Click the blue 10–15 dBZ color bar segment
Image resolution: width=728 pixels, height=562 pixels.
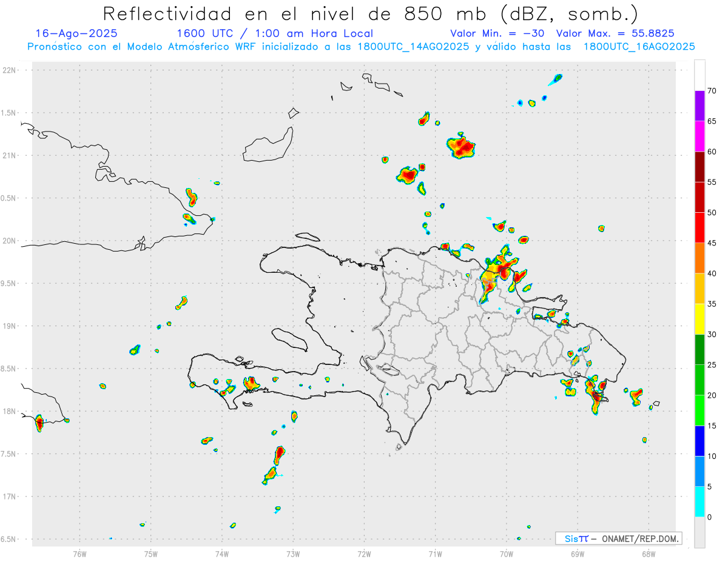tap(699, 441)
